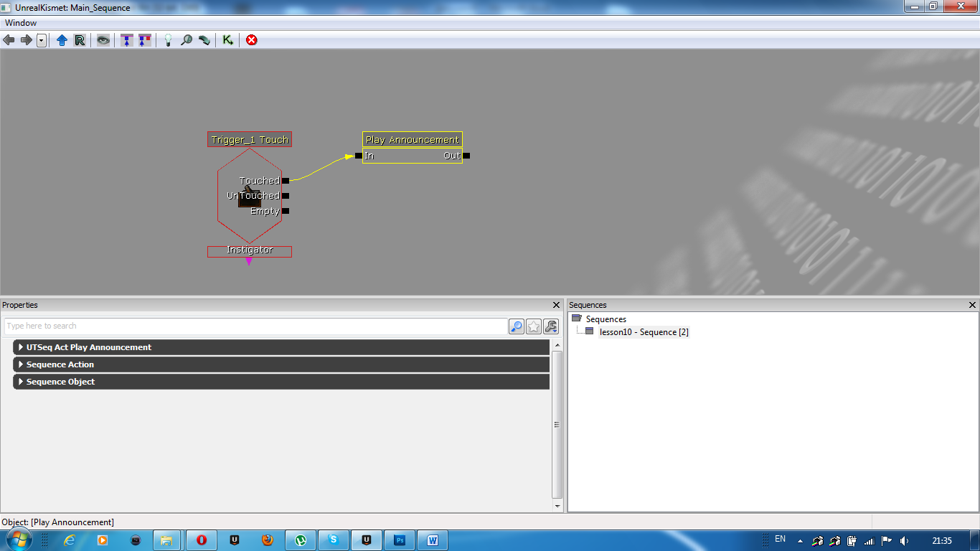Viewport: 980px width, 551px height.
Task: Close the Properties panel
Action: (x=557, y=305)
